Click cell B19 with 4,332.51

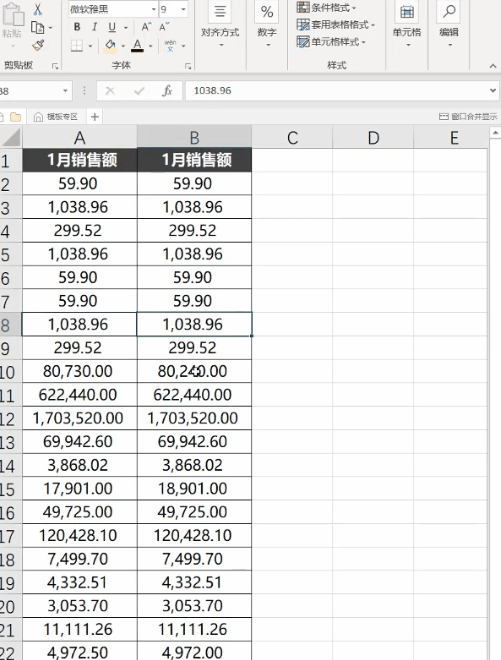[194, 582]
